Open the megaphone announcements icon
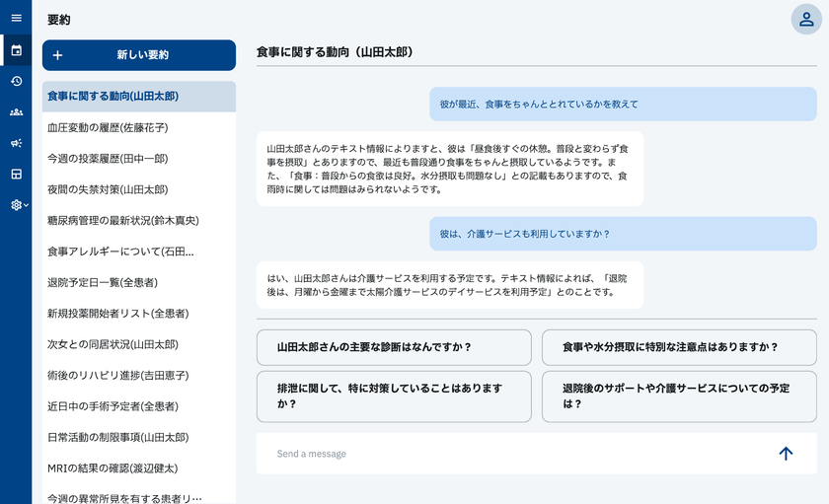 (x=16, y=143)
